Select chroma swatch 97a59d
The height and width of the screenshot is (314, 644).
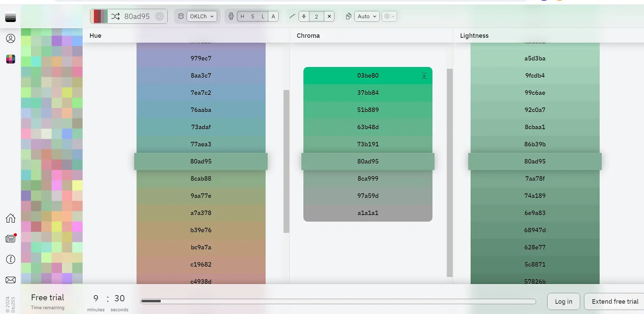(368, 196)
